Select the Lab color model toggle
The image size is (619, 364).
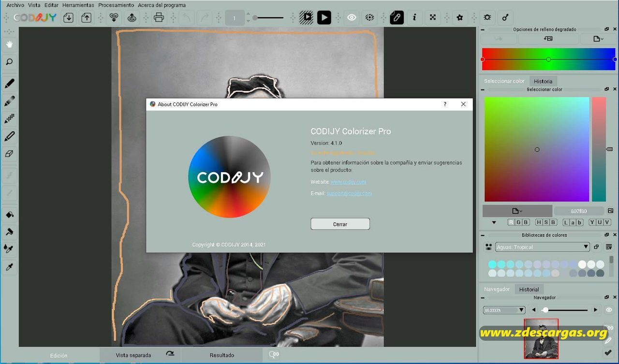(573, 222)
